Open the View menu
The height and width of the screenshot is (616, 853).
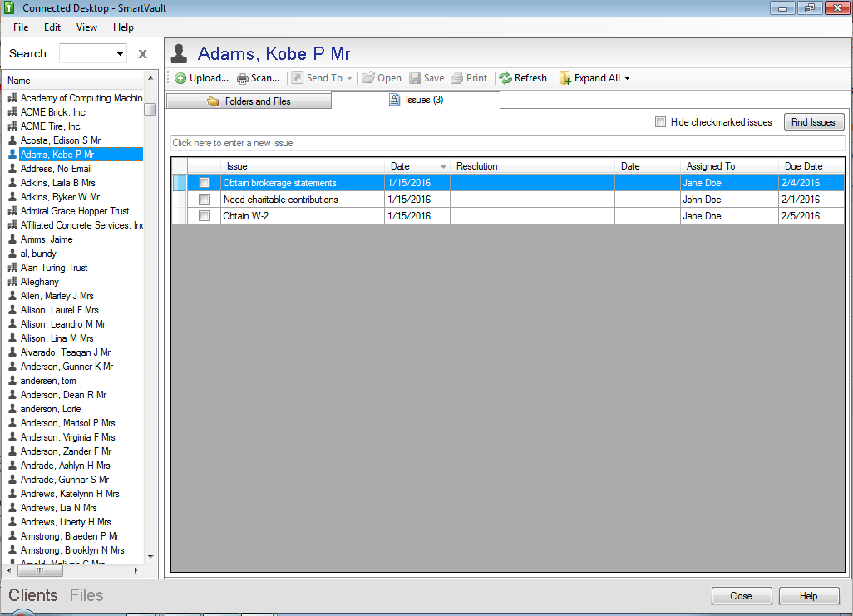(86, 27)
